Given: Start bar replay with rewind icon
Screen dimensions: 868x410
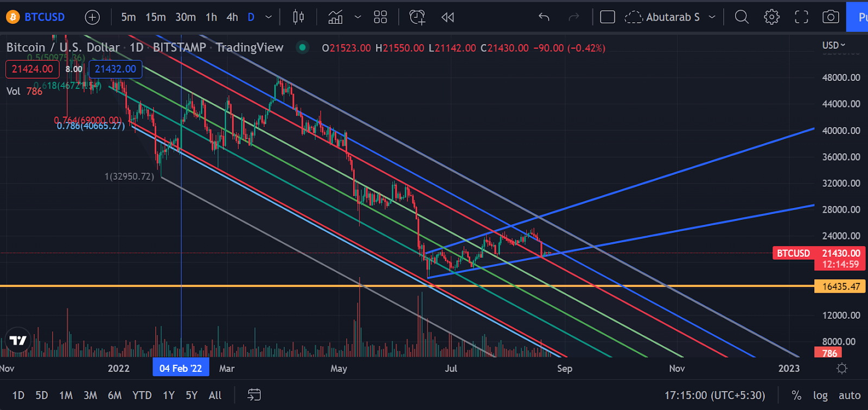Looking at the screenshot, I should [448, 17].
